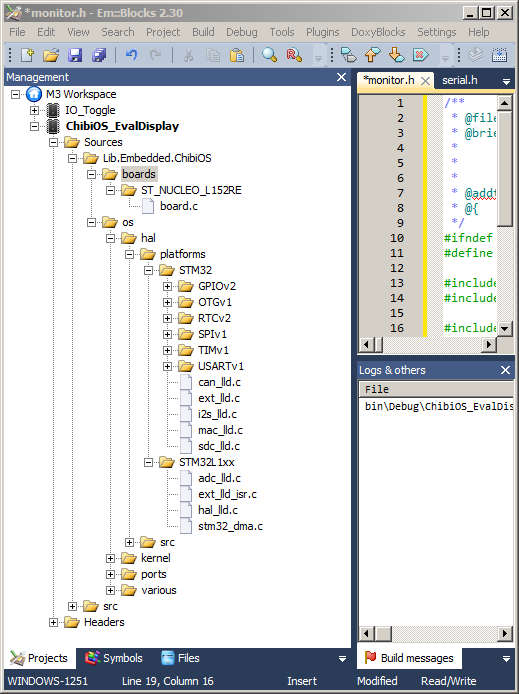This screenshot has width=519, height=694.
Task: Click the Save all files icon
Action: tap(99, 55)
